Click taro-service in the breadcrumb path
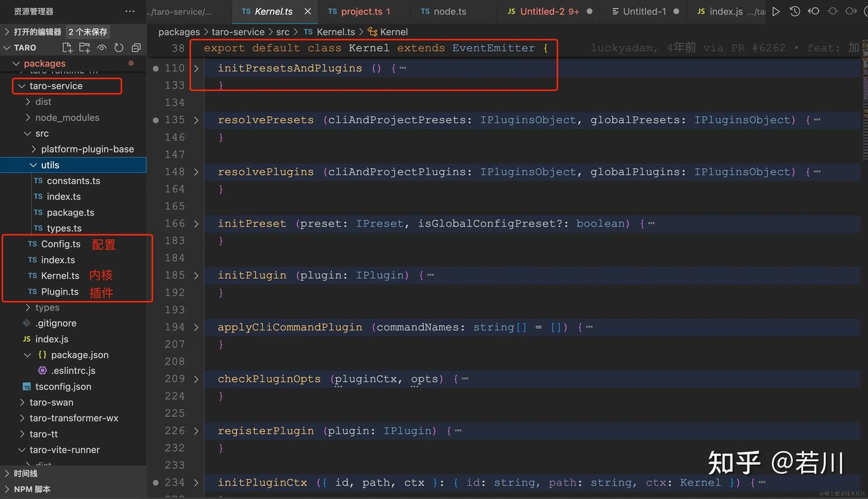Image resolution: width=868 pixels, height=499 pixels. (238, 32)
